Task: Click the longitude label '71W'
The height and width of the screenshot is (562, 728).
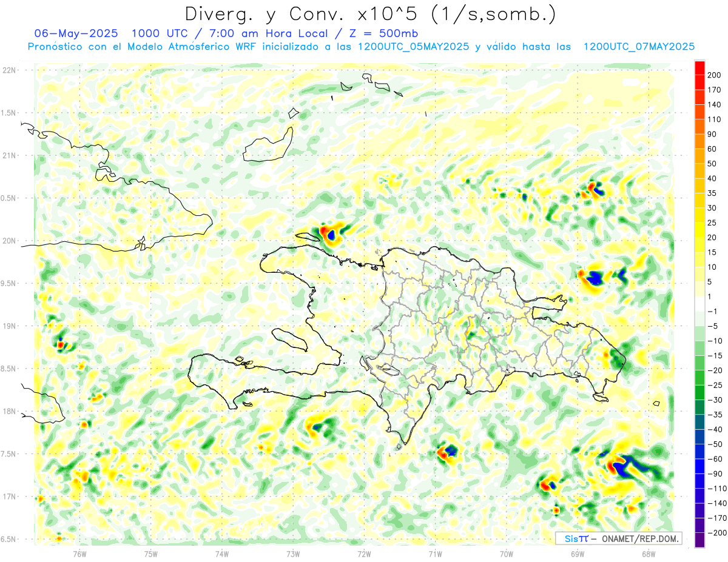Action: [x=435, y=554]
